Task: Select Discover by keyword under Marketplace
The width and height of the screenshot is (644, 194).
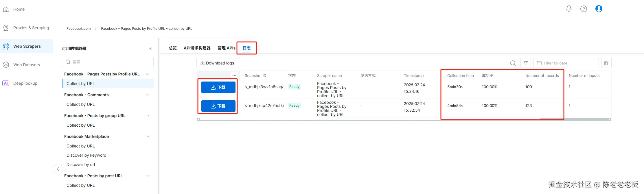Action: pos(86,155)
